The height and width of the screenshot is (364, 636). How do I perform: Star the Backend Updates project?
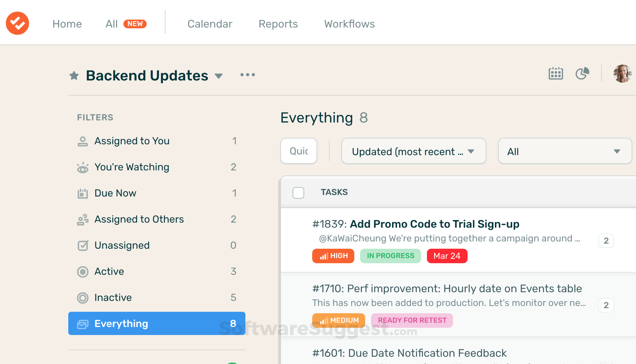click(x=74, y=76)
